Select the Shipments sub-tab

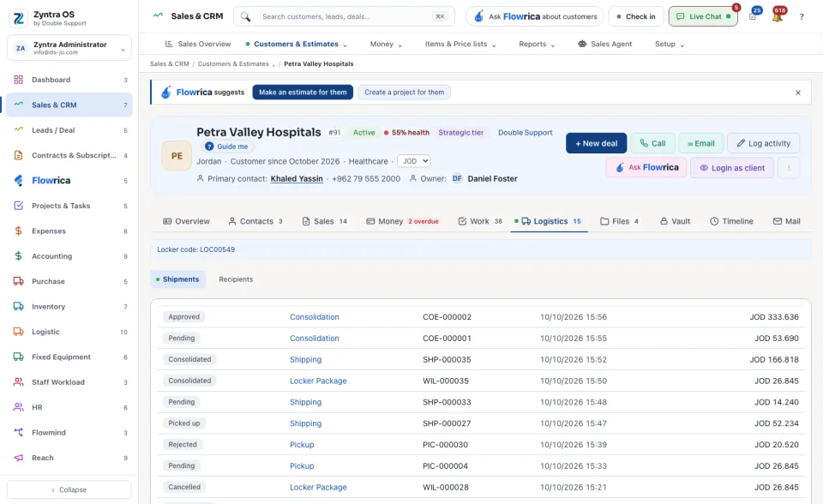[177, 279]
